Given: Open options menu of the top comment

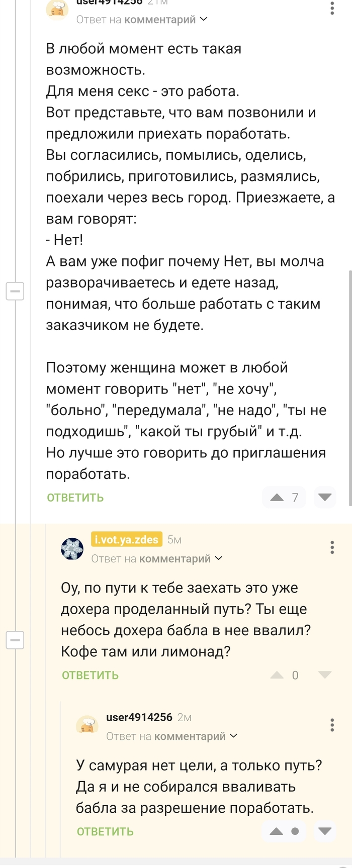Looking at the screenshot, I should [x=332, y=8].
